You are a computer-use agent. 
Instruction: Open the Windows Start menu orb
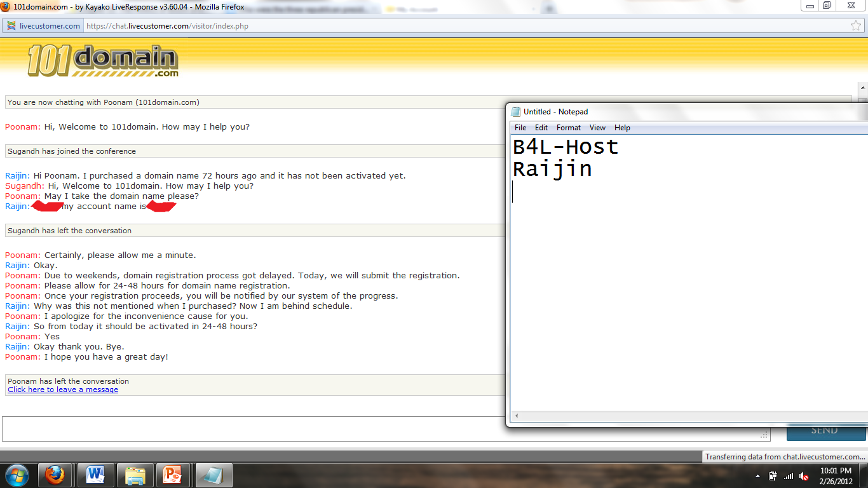coord(17,475)
